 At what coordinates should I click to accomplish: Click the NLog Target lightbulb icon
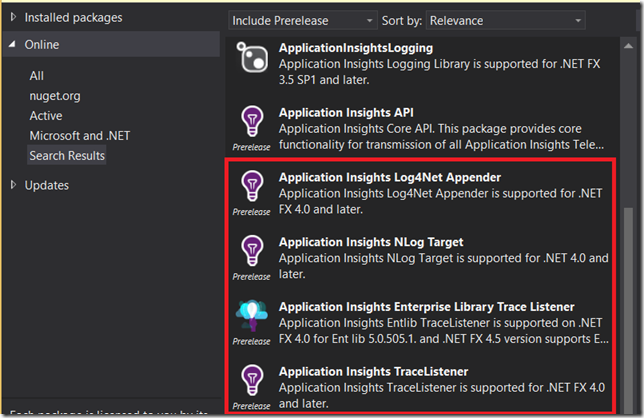click(252, 250)
